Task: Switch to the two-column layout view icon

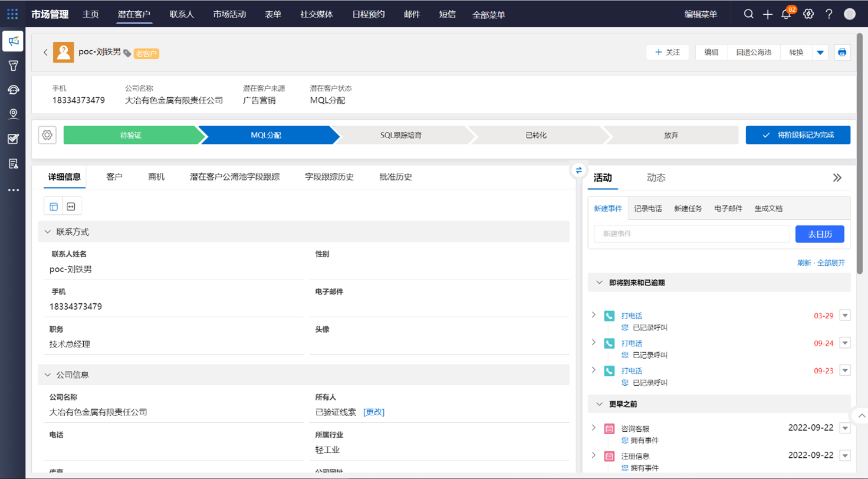Action: (x=54, y=206)
